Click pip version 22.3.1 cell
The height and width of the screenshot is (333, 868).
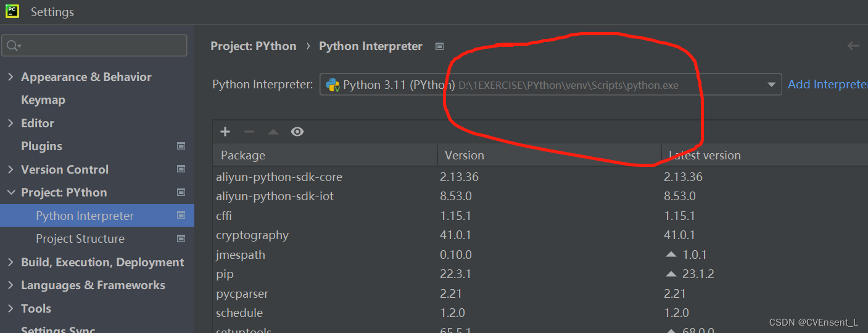pyautogui.click(x=456, y=274)
